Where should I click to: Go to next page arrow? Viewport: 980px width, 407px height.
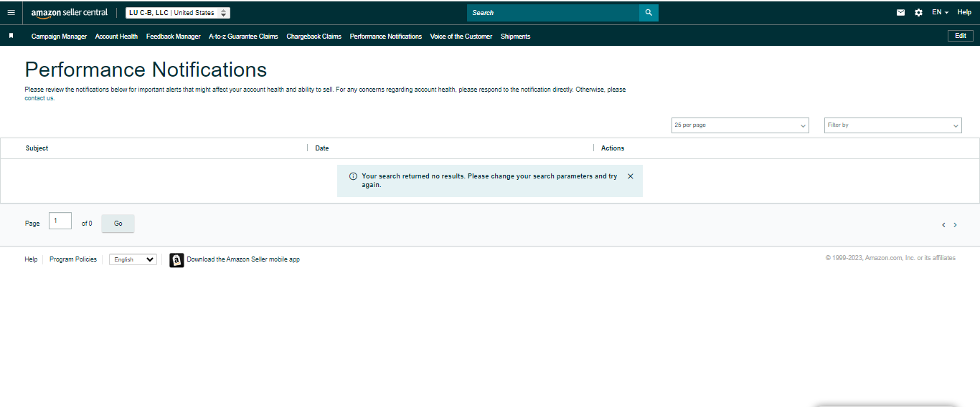955,225
